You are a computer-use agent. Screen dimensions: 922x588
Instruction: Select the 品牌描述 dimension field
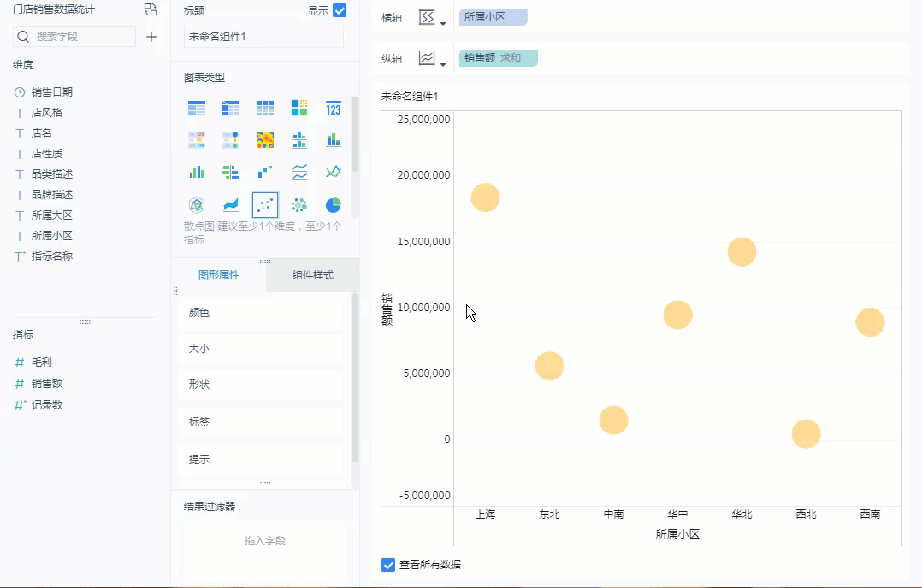[52, 195]
